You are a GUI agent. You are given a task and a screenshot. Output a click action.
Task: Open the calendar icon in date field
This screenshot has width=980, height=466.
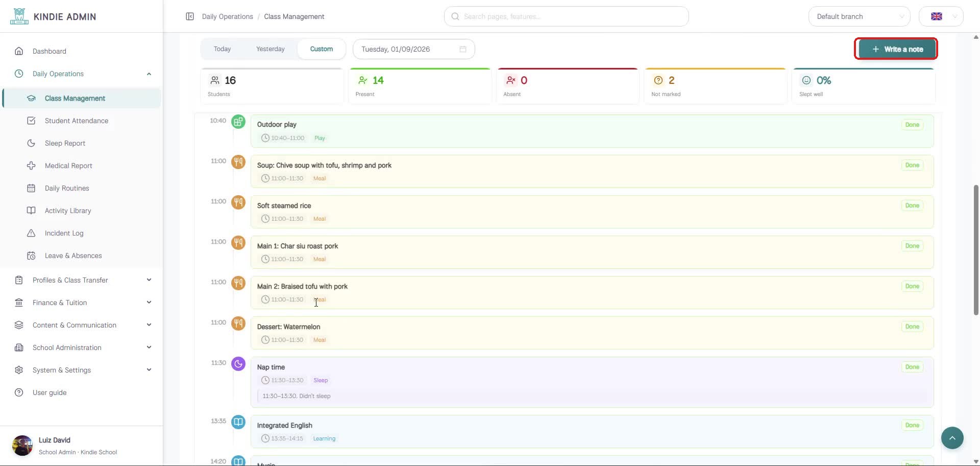(x=463, y=49)
